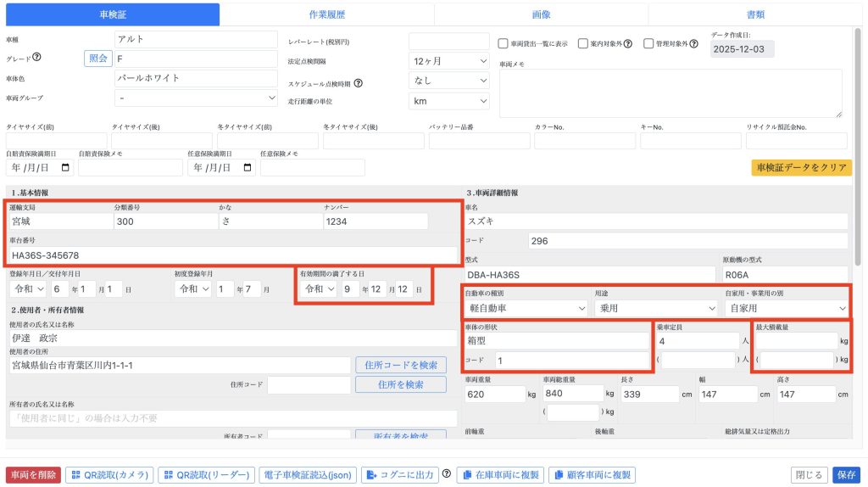
Task: Click red 車両を削除 button
Action: click(34, 475)
